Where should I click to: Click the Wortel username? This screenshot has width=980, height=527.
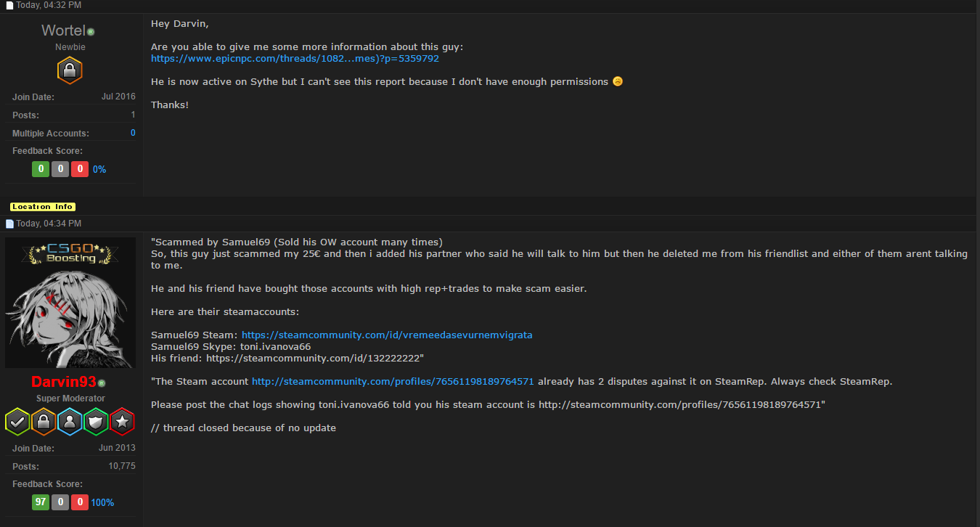(63, 30)
